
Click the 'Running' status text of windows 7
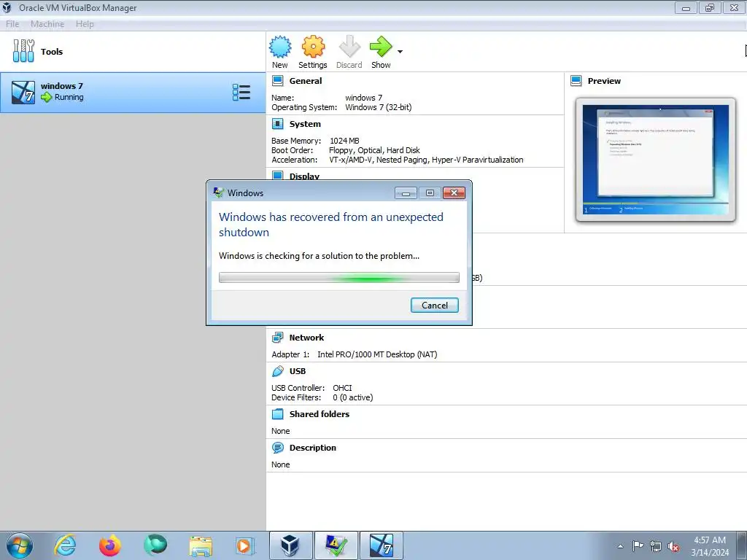(69, 97)
